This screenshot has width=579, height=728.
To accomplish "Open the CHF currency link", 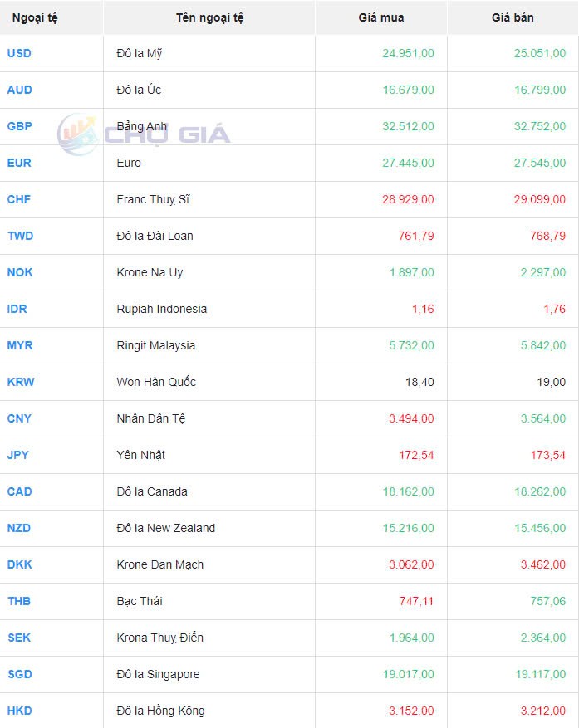I will [x=19, y=199].
